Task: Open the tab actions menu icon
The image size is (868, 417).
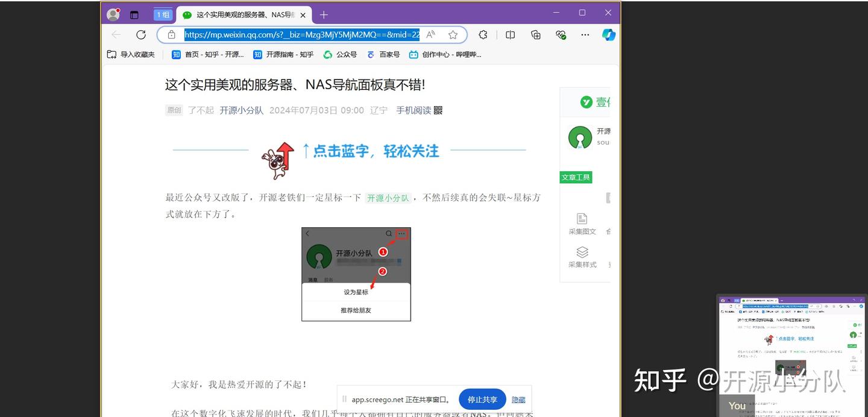Action: (x=134, y=15)
